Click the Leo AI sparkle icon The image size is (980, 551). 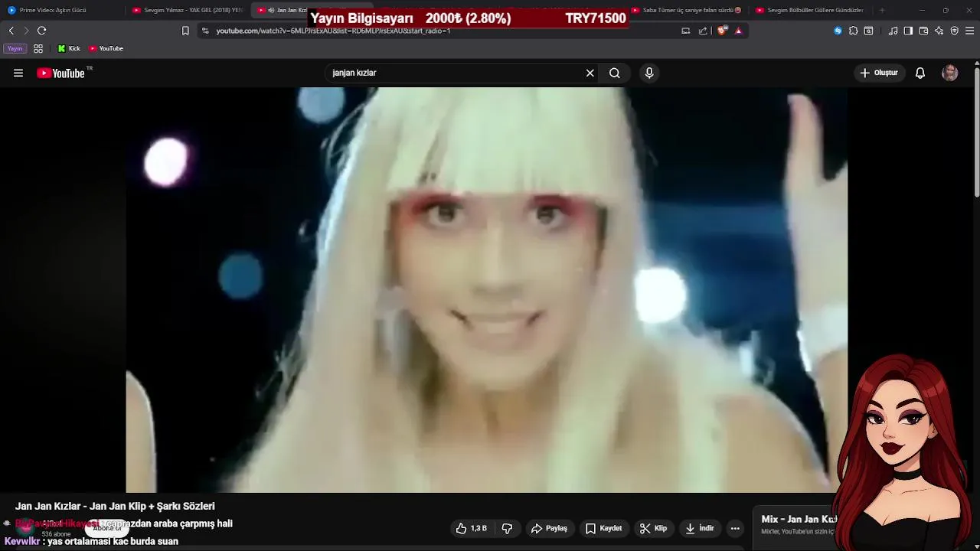click(x=939, y=31)
